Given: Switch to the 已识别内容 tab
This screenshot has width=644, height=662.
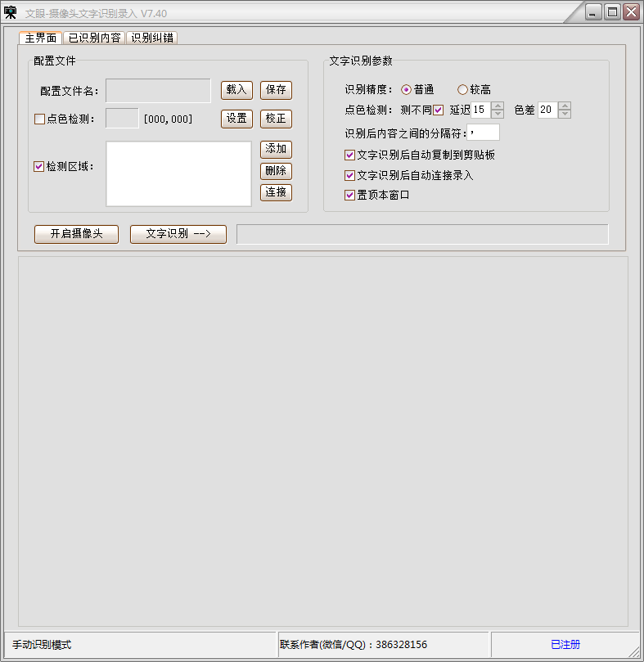Looking at the screenshot, I should tap(94, 38).
